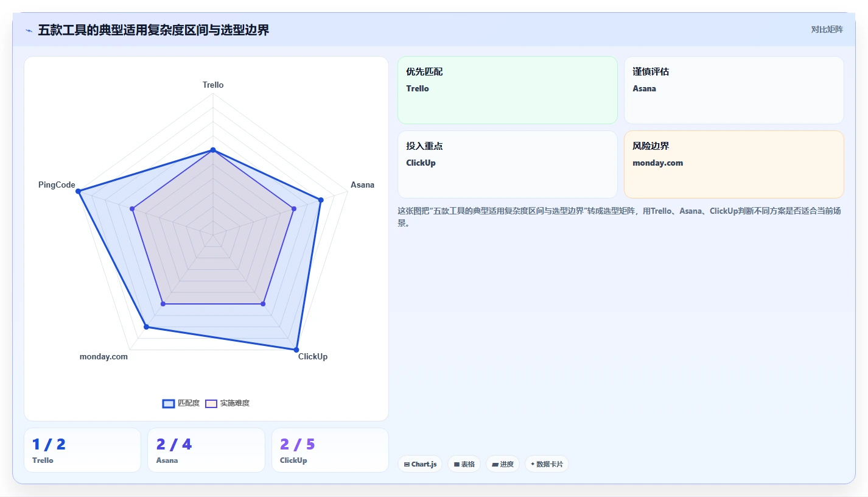Screen dimensions: 868x497
Task: Click the description paragraph starting 这张图把
Action: [x=619, y=217]
